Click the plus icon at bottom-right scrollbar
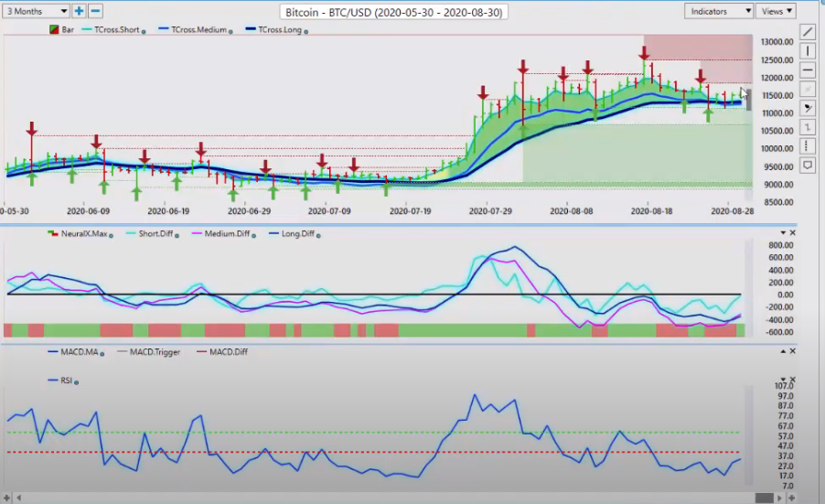 click(791, 498)
